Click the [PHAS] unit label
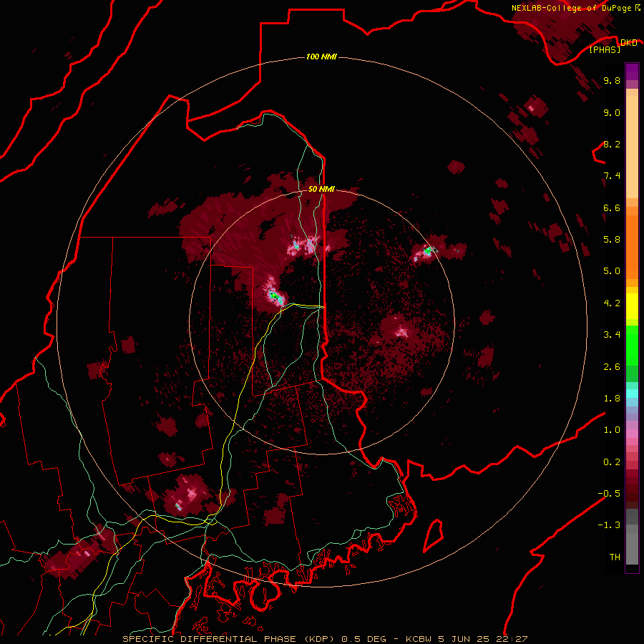This screenshot has height=644, width=644. point(605,50)
